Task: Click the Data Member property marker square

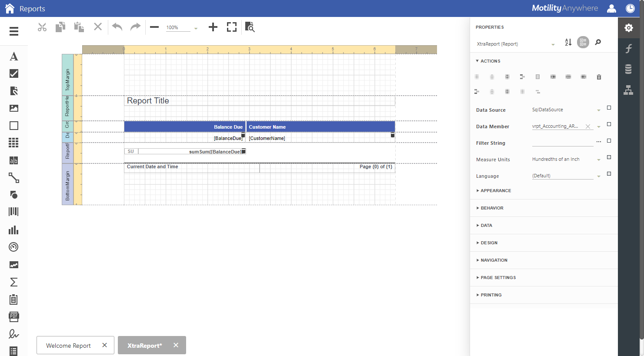Action: [609, 124]
